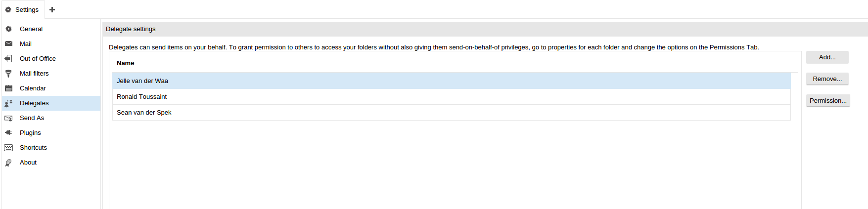Click the Mail envelope icon
Viewport: 868px width, 209px height.
(8, 44)
